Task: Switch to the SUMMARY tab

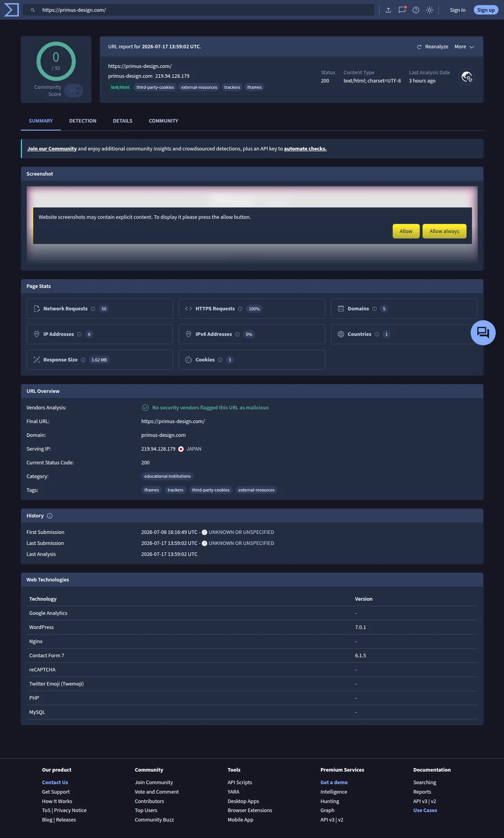Action: point(41,121)
